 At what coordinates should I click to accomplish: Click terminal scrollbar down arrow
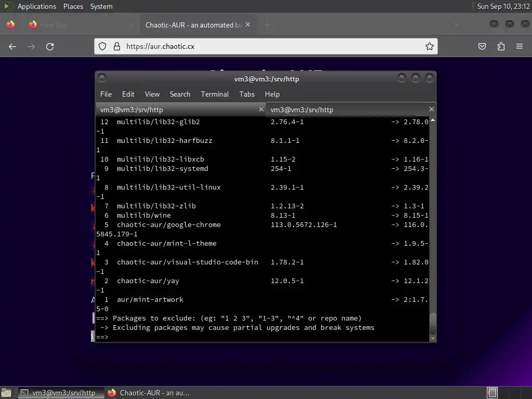pyautogui.click(x=433, y=338)
